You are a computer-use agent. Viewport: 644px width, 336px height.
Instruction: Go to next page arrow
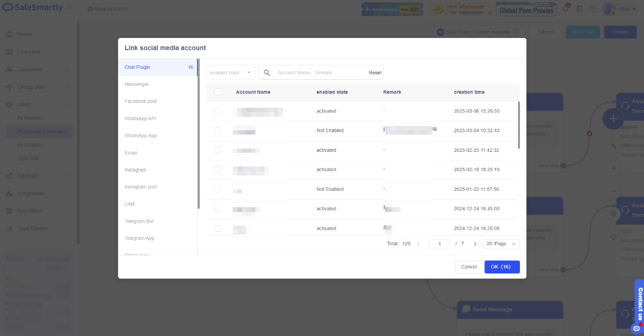click(475, 244)
